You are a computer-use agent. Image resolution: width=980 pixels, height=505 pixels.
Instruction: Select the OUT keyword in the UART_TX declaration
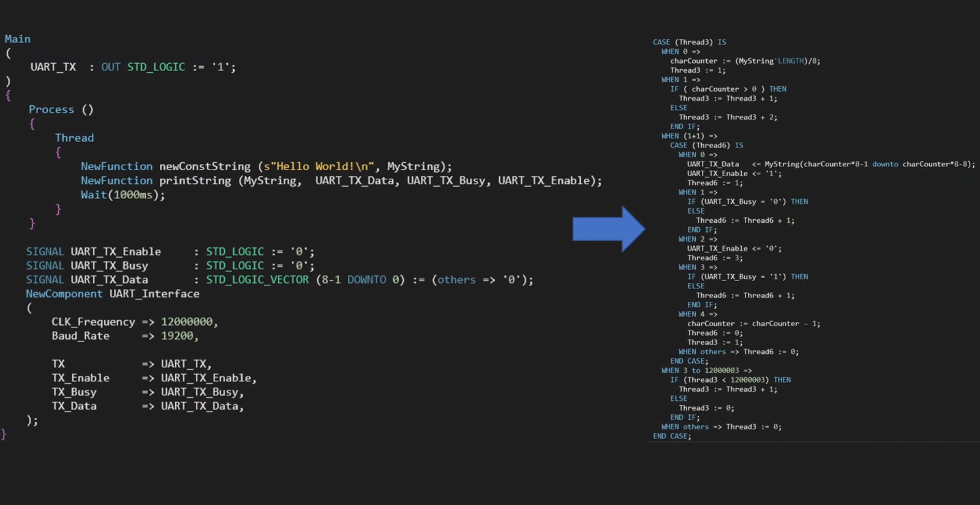pos(111,67)
